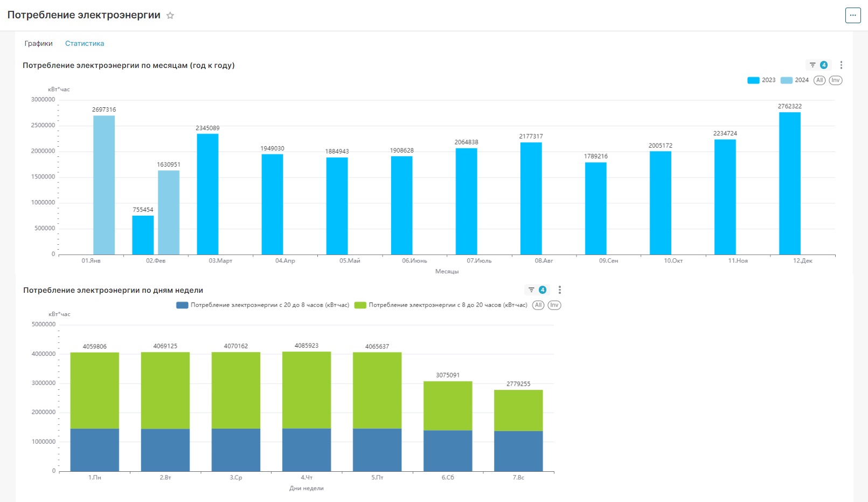Screen dimensions: 868x502
Task: Switch to the Графики tab
Action: [x=39, y=44]
